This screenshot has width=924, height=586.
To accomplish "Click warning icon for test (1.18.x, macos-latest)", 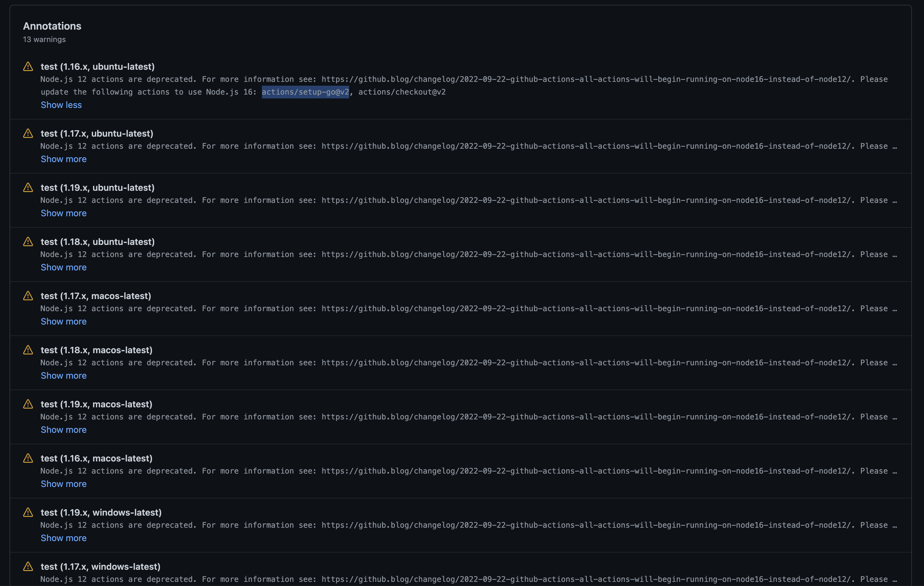I will pos(28,350).
